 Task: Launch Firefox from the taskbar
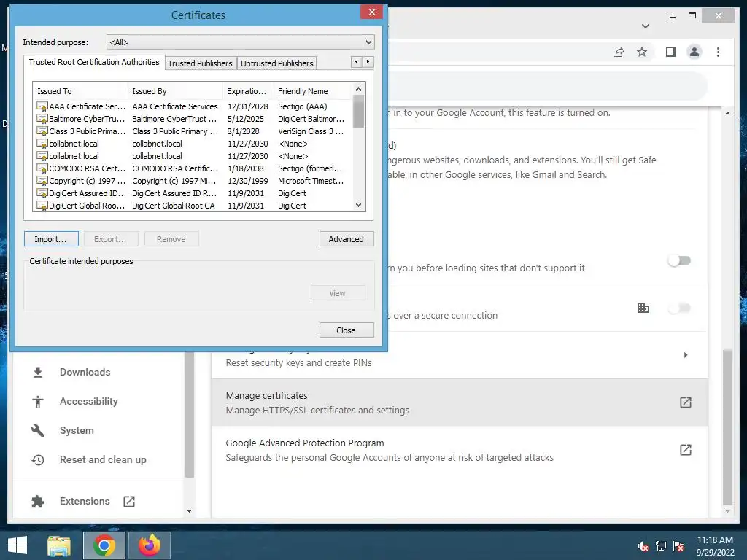point(150,545)
